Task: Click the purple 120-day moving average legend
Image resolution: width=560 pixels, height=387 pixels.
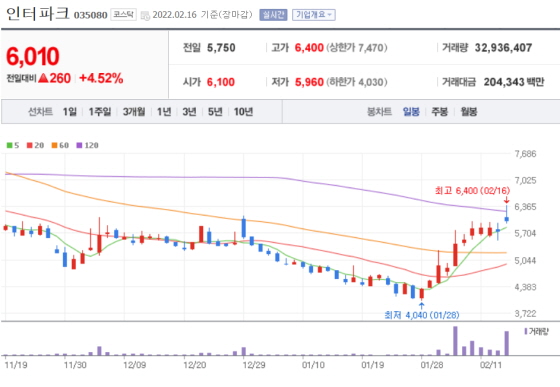Action: coord(88,145)
